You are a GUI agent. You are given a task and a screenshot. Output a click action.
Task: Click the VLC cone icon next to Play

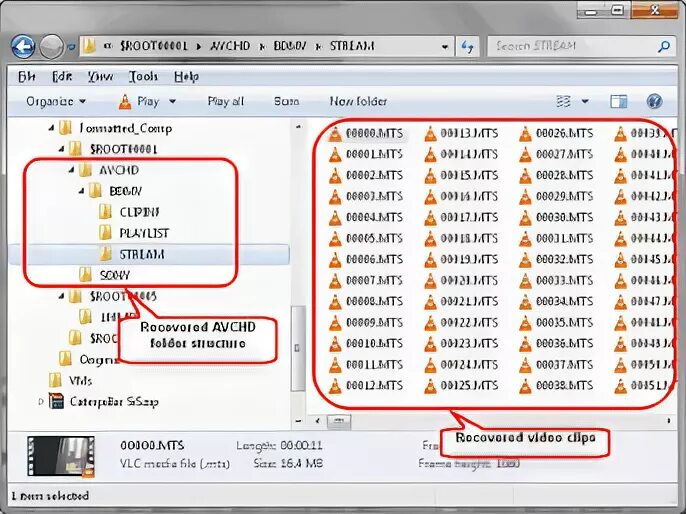pyautogui.click(x=125, y=101)
